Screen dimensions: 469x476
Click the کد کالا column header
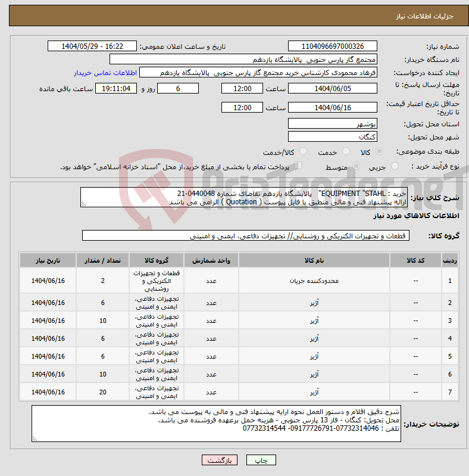click(x=415, y=260)
